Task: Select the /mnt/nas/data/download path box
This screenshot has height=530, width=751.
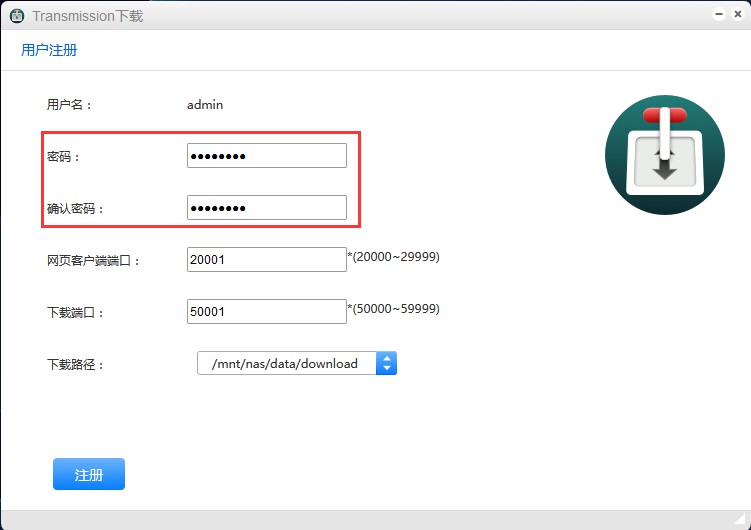Action: 286,363
